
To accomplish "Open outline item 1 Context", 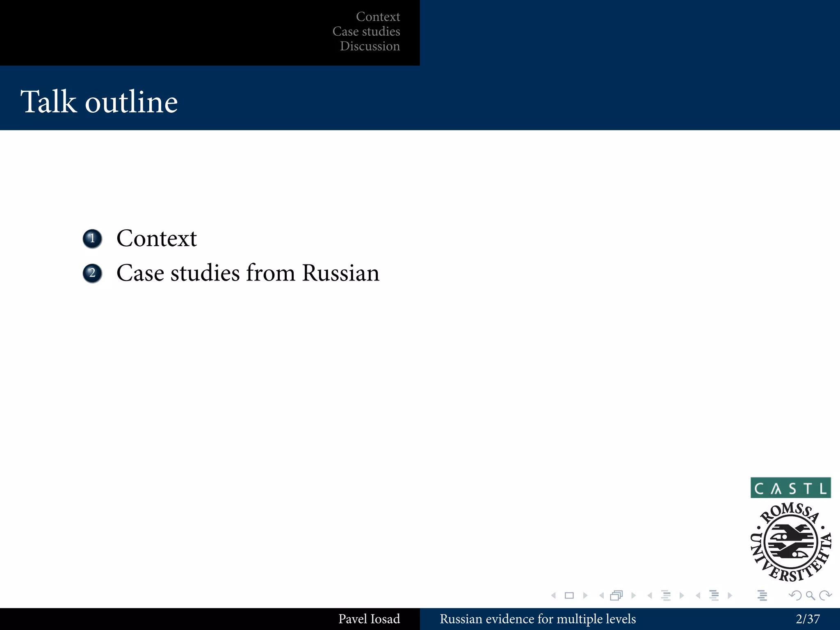I will pos(157,238).
